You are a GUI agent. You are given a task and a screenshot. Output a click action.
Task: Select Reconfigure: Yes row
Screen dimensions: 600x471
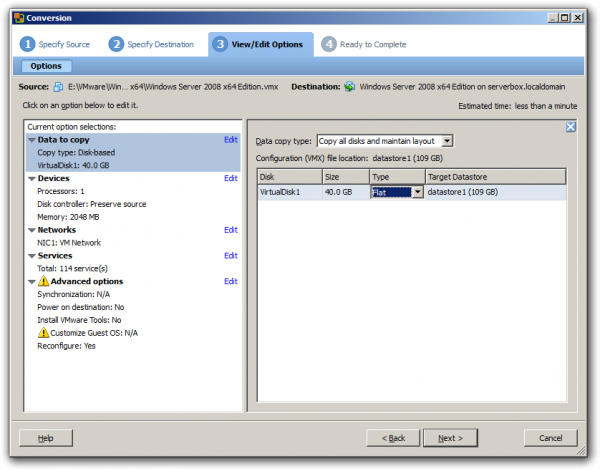[66, 346]
